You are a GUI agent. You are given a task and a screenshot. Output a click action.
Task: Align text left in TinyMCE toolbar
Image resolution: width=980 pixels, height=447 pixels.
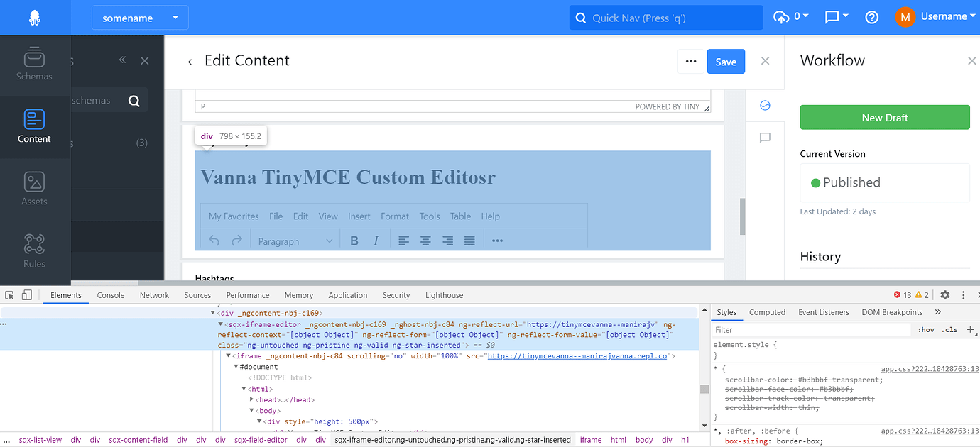coord(403,241)
